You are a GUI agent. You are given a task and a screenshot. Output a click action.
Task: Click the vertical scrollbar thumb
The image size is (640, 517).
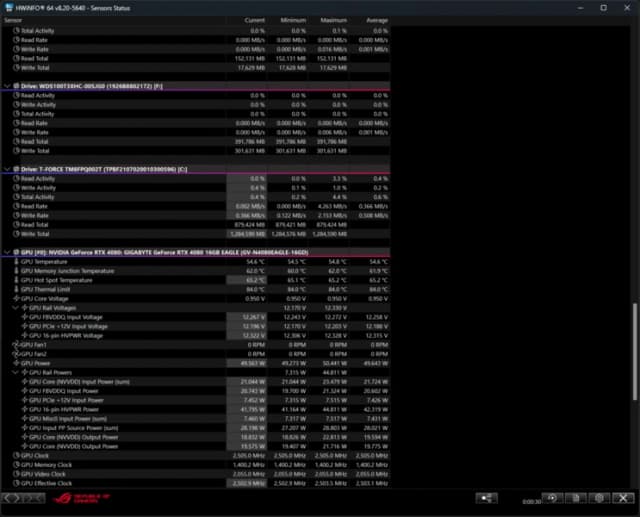(x=635, y=351)
